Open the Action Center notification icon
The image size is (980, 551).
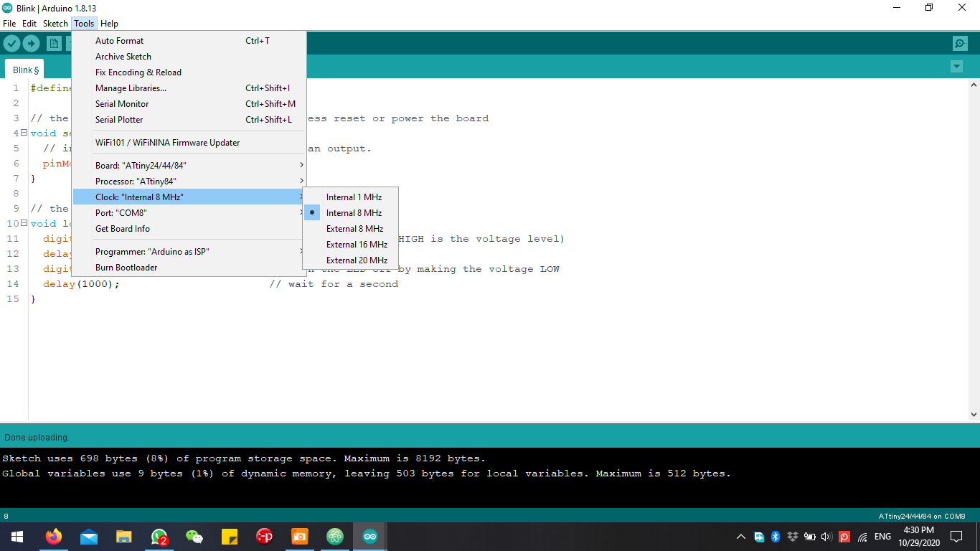[956, 537]
